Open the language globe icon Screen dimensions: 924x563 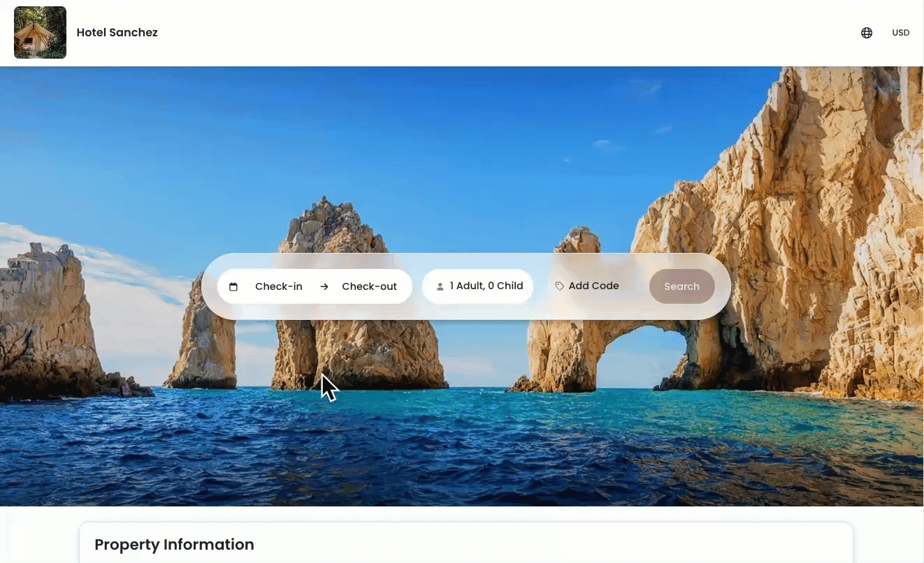click(867, 33)
